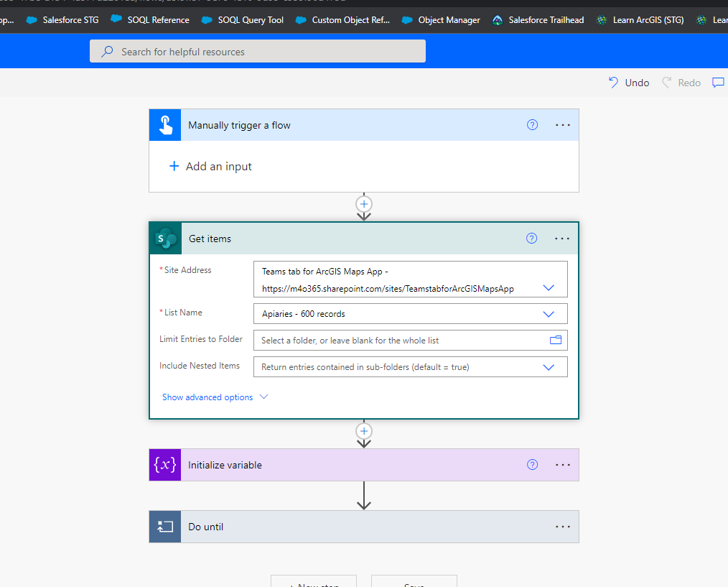Open the Object Manager bookmark
Image resolution: width=728 pixels, height=587 pixels.
(x=441, y=20)
